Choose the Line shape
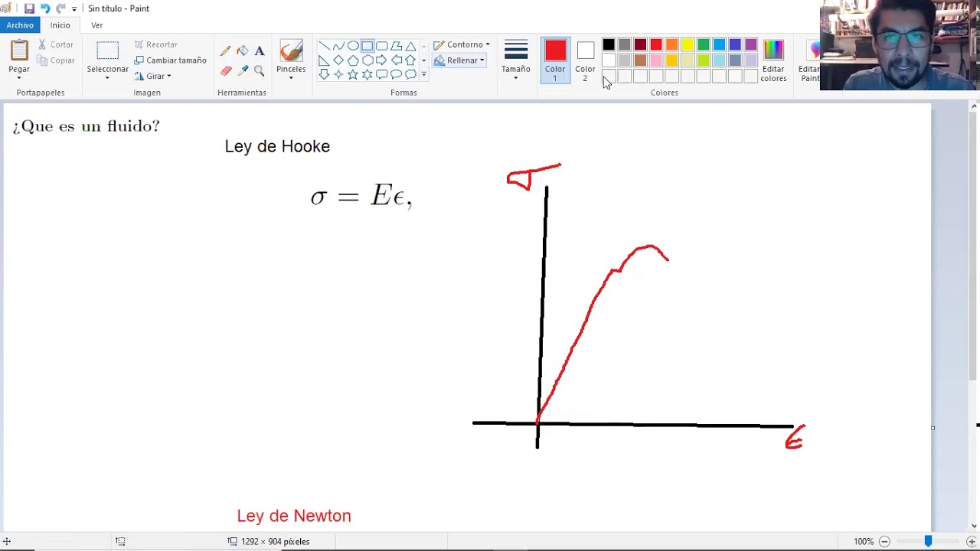980x551 pixels. point(324,46)
